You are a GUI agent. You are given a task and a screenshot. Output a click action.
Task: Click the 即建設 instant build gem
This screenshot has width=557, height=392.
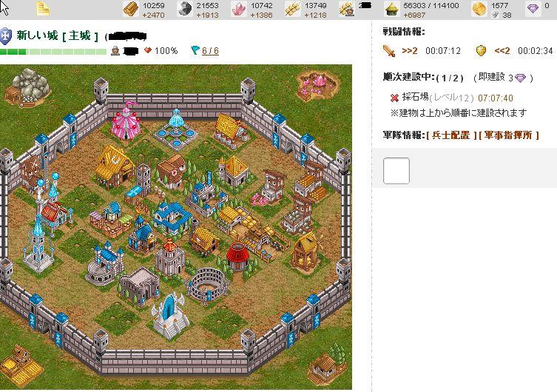tap(520, 78)
